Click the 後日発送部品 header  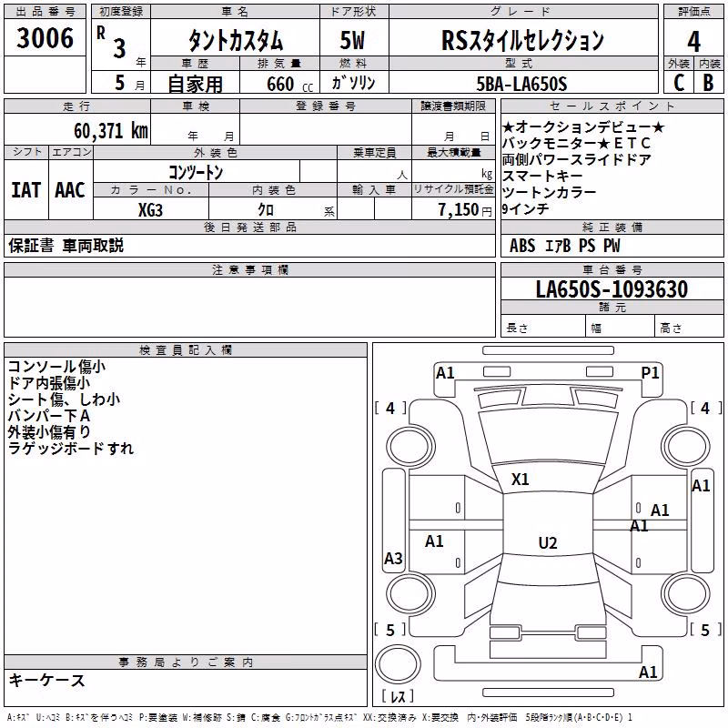tap(249, 227)
